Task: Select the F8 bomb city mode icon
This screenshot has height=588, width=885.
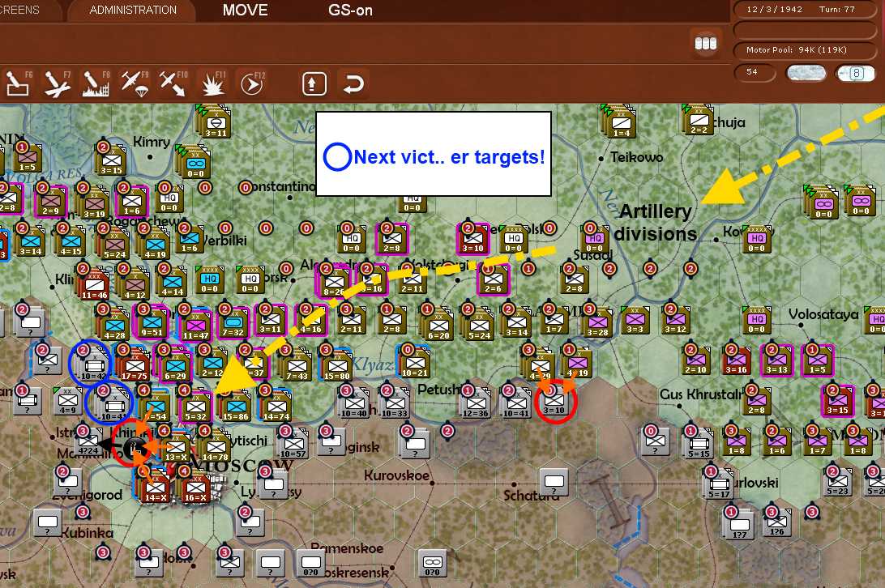Action: point(96,83)
